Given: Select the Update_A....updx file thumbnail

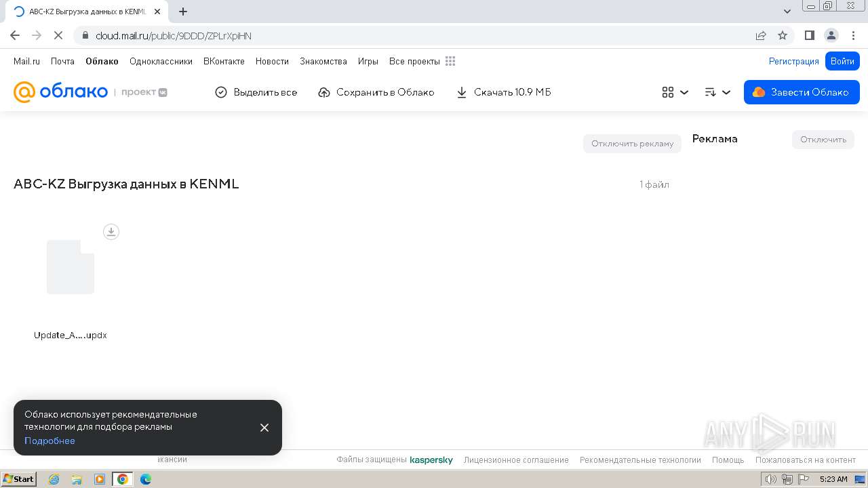Looking at the screenshot, I should coord(71,267).
